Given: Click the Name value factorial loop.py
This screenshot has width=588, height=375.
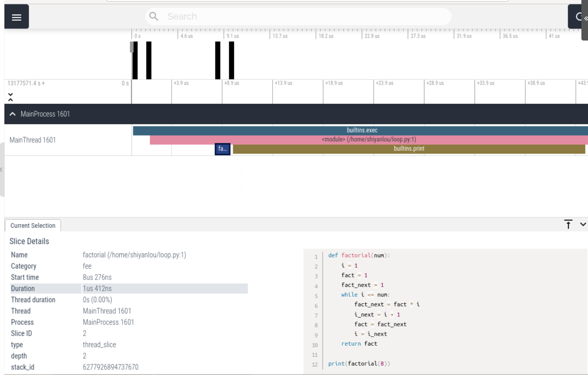Looking at the screenshot, I should pyautogui.click(x=134, y=255).
